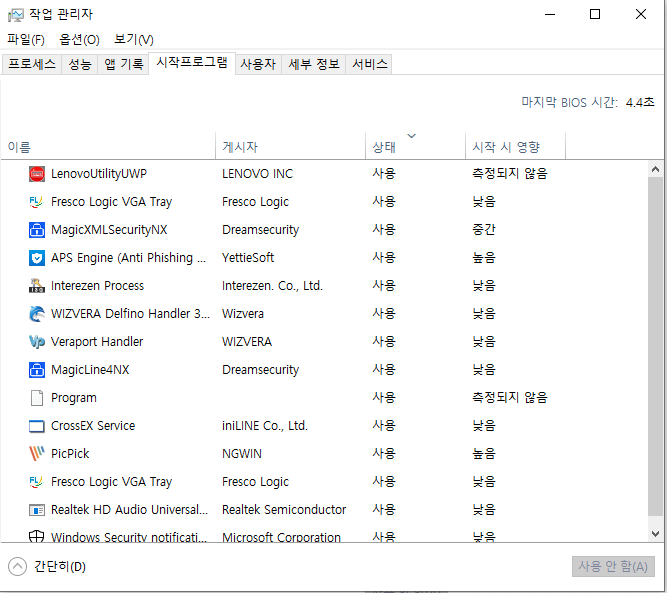This screenshot has height=593, width=667.
Task: Select the MagicLine4NX entry
Action: [90, 370]
